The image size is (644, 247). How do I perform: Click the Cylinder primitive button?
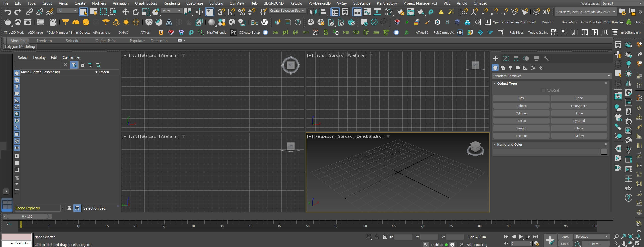point(521,113)
